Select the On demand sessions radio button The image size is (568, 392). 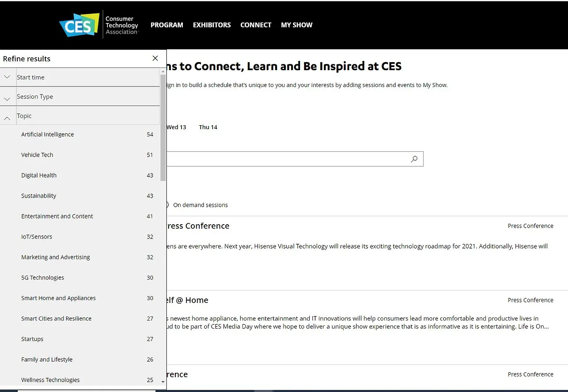(x=167, y=205)
